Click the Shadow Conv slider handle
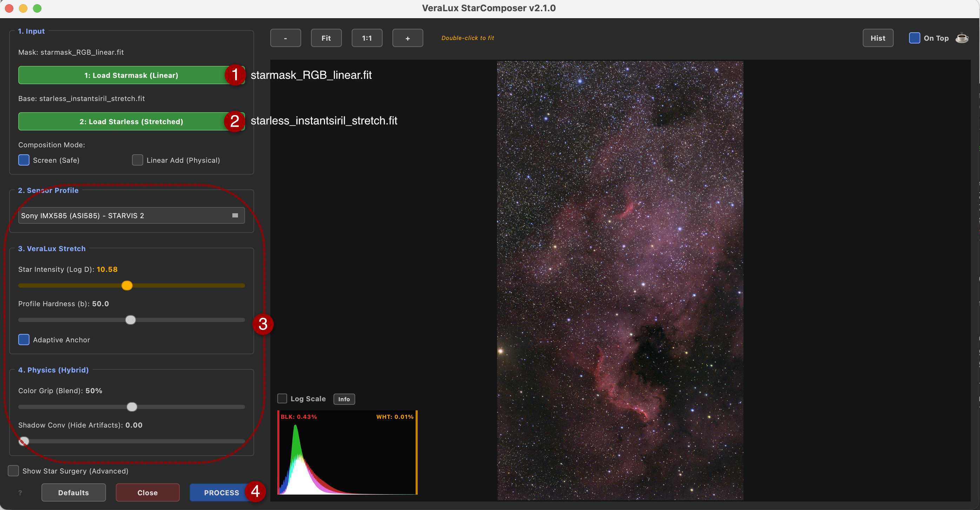980x510 pixels. pos(24,441)
